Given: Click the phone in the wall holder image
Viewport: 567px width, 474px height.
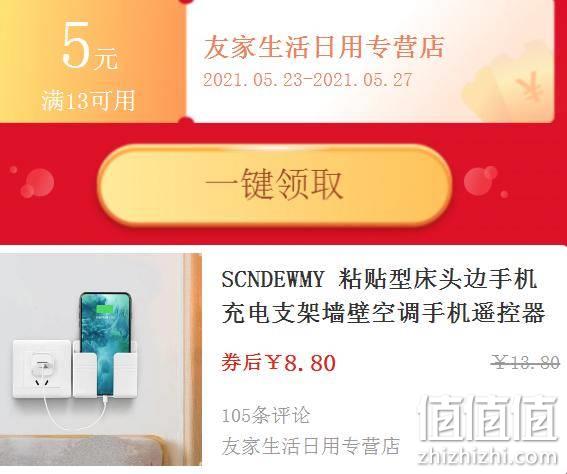Looking at the screenshot, I should (105, 340).
